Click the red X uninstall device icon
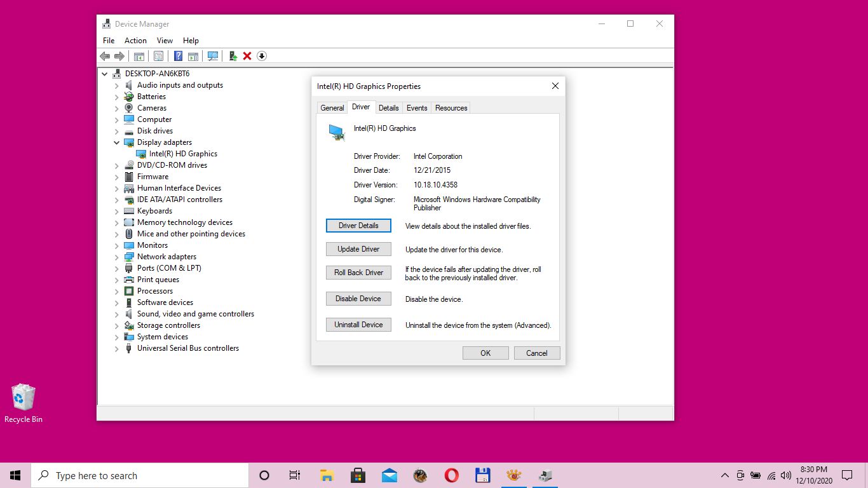The height and width of the screenshot is (488, 868). 247,56
